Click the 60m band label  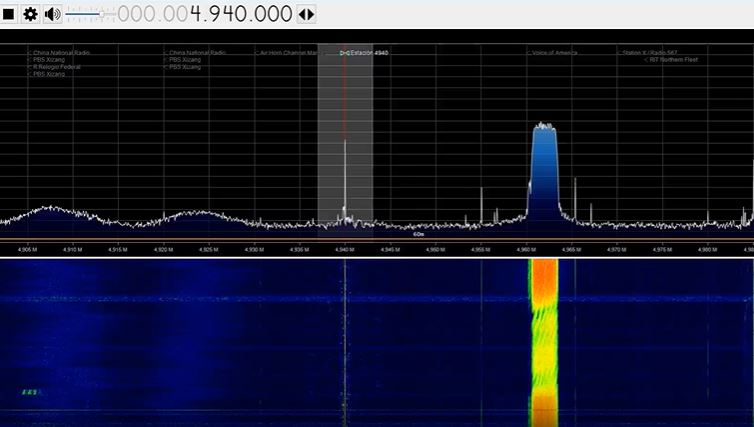[x=418, y=234]
